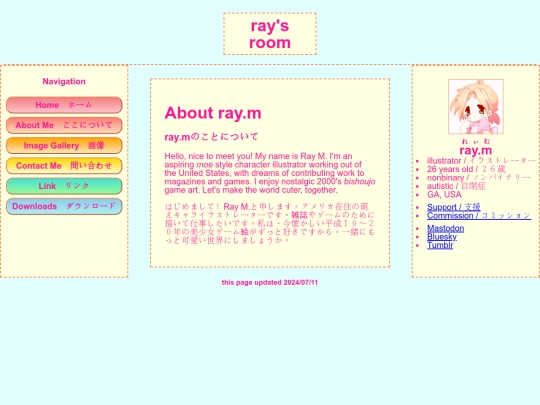Open the Commission link
540x405 pixels.
click(x=479, y=216)
